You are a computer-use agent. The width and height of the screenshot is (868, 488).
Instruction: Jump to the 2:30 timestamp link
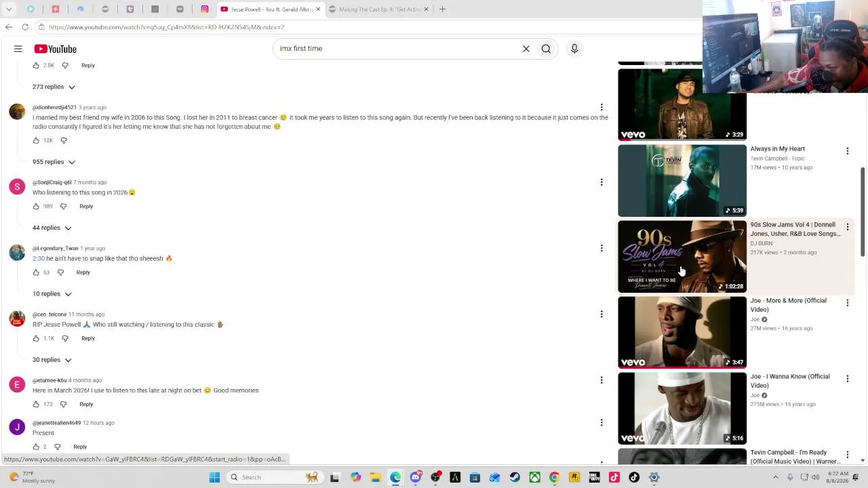(38, 258)
